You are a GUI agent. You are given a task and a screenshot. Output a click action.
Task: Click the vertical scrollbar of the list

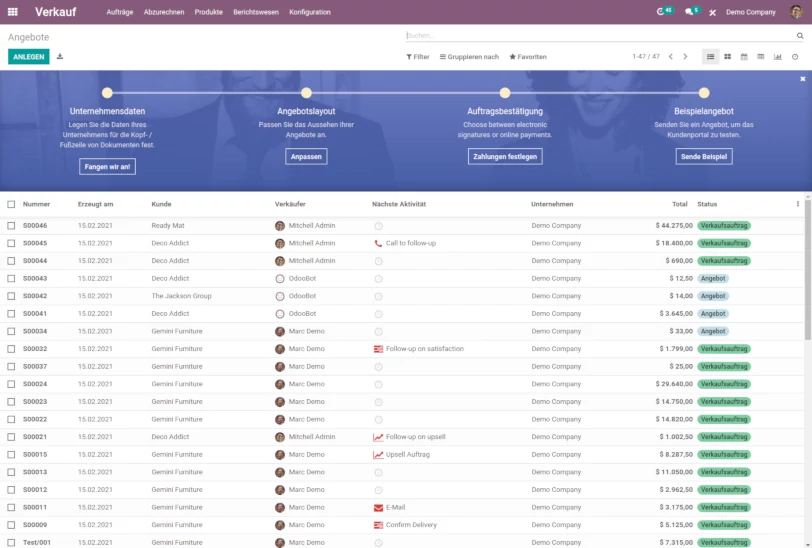click(x=808, y=269)
